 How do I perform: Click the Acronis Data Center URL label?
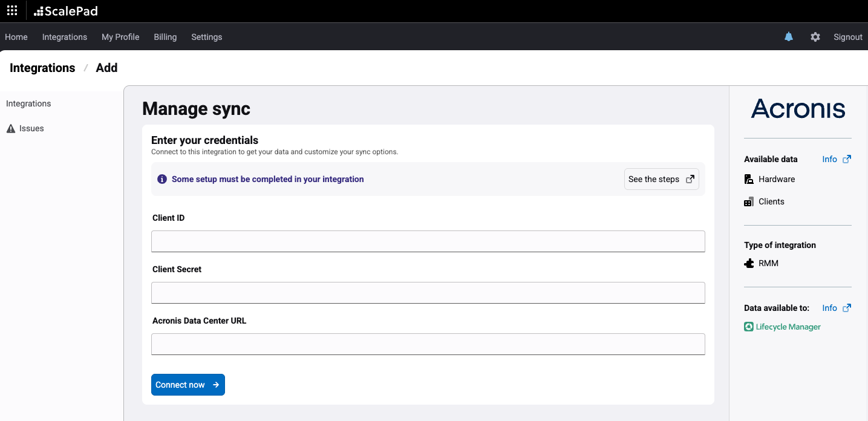[x=199, y=321]
